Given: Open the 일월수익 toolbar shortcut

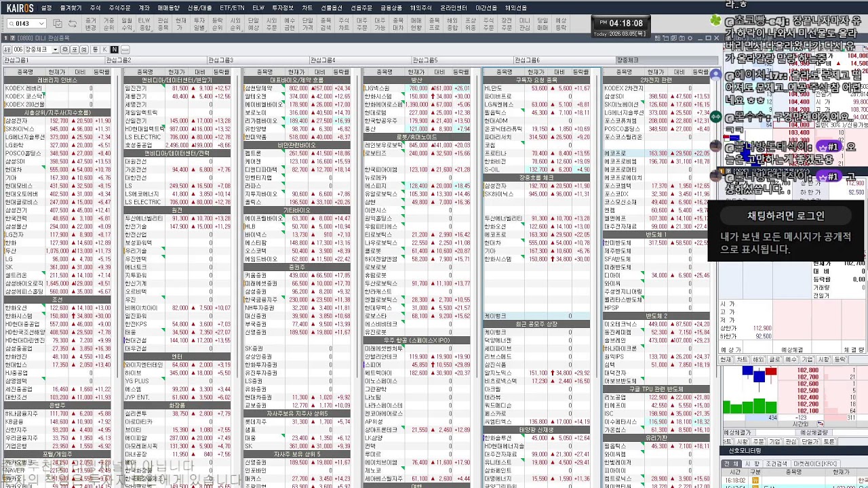Looking at the screenshot, I should click(x=127, y=24).
